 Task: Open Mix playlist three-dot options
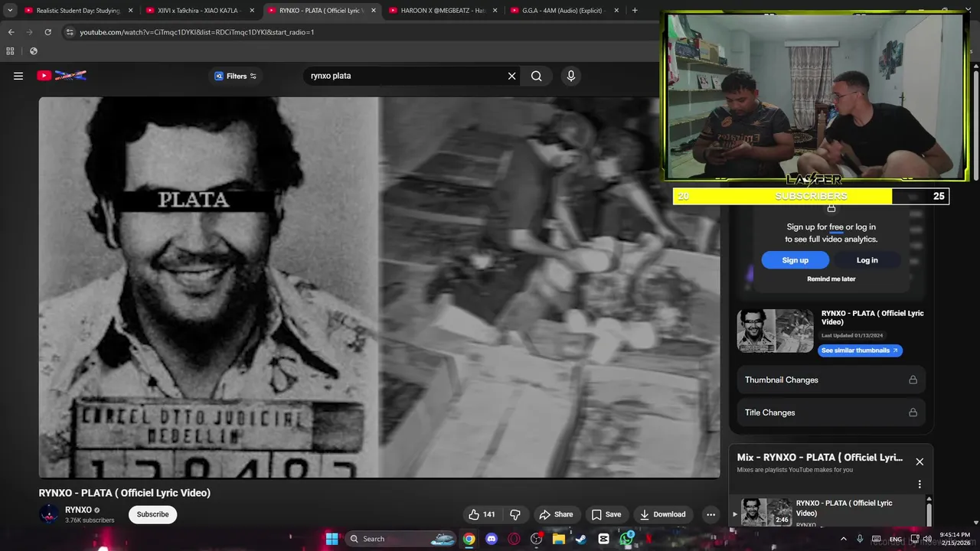coord(920,484)
